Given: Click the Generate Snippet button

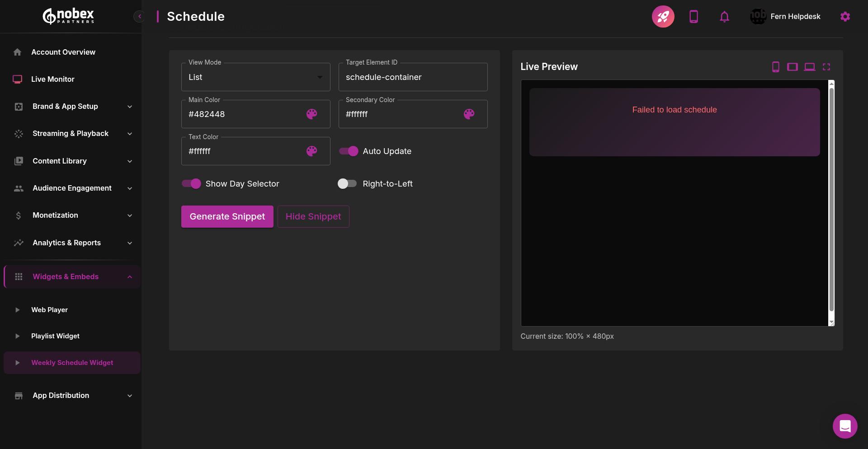Looking at the screenshot, I should point(227,216).
